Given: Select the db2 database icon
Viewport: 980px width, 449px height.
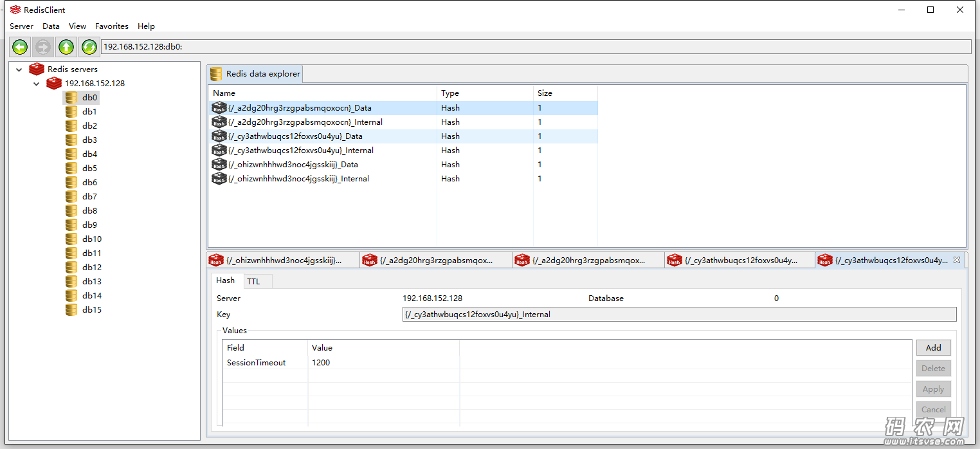Looking at the screenshot, I should point(71,126).
